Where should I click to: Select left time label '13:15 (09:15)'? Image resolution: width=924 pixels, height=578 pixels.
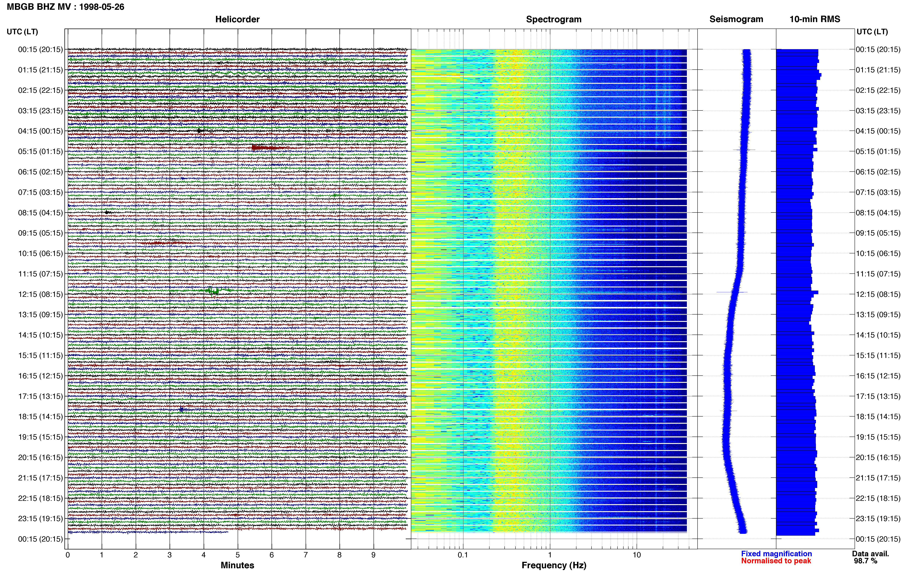[x=40, y=315]
